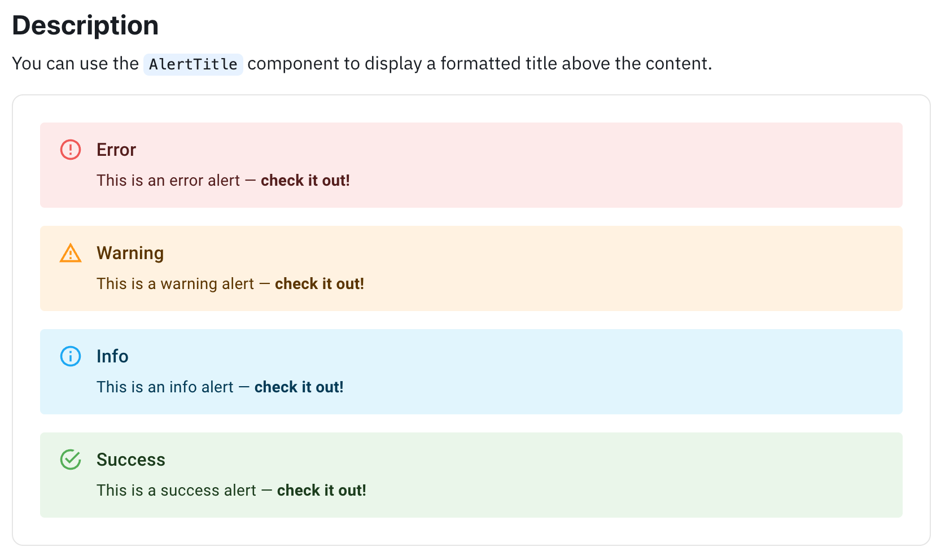
Task: Click 'check it out!' inside the Success alert
Action: click(x=321, y=490)
